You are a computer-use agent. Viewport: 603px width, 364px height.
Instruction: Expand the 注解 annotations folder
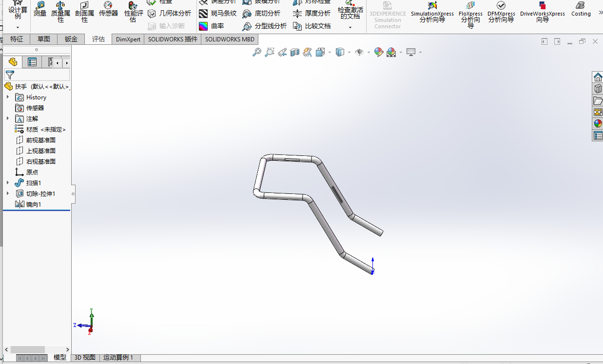(x=8, y=118)
